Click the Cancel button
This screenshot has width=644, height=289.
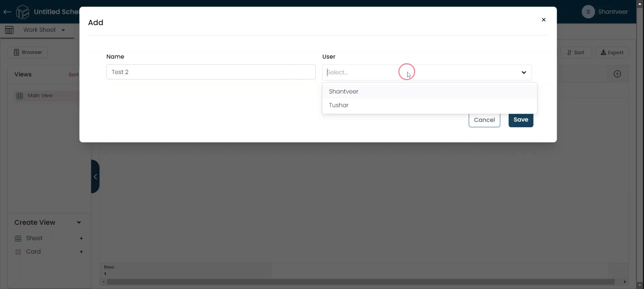[484, 120]
